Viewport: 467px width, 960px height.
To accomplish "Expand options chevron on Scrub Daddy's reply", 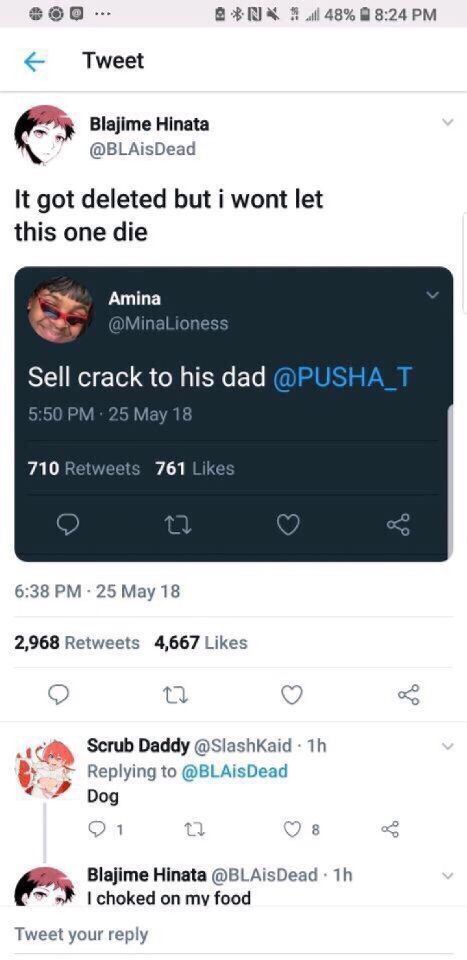I will (447, 746).
